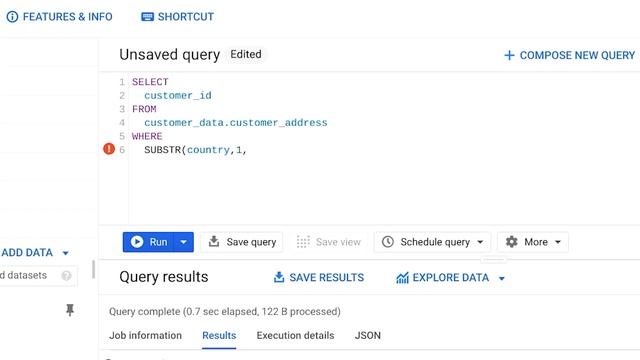The width and height of the screenshot is (640, 360).
Task: Click the Query results heading
Action: 164,277
